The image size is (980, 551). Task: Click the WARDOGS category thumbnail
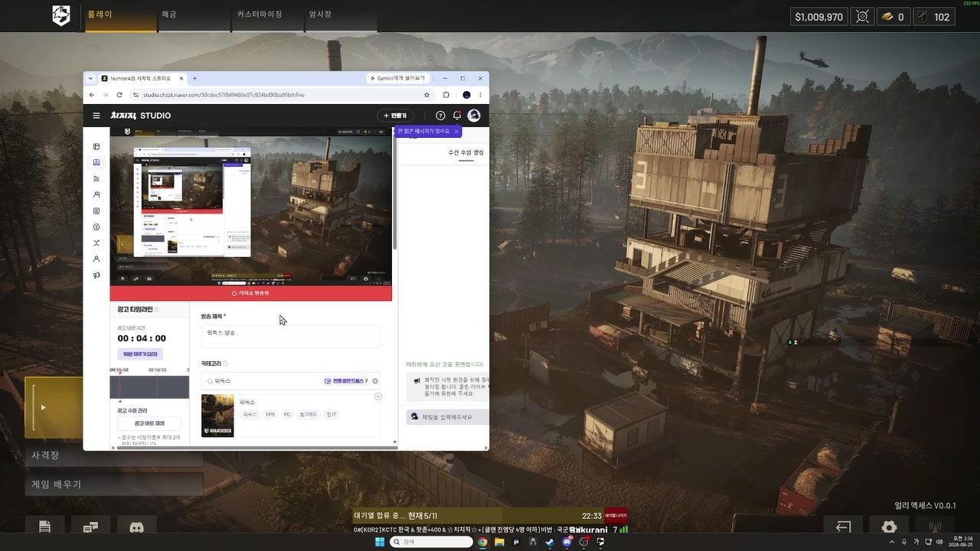[217, 416]
